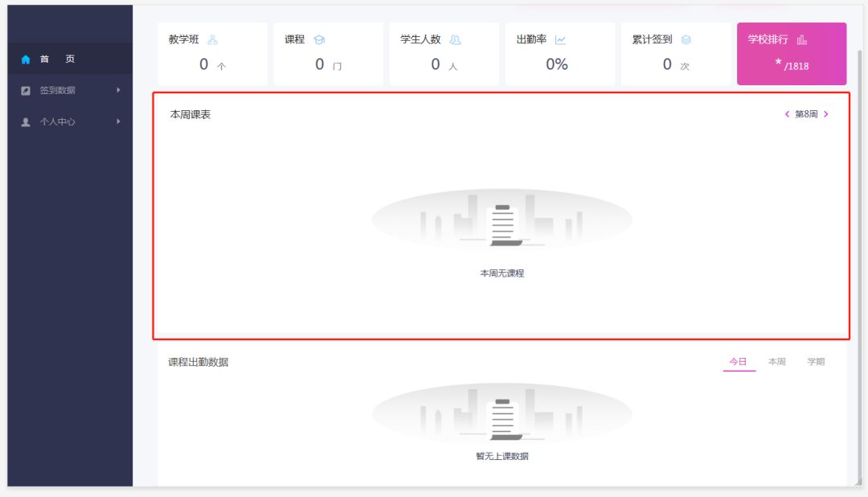Switch to the 本周 attendance tab

tap(776, 362)
